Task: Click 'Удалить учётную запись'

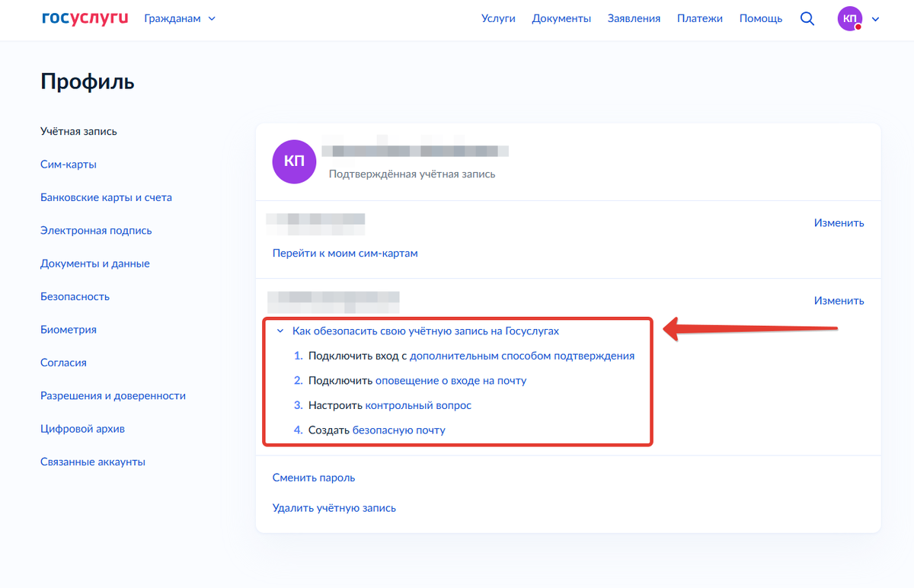Action: pyautogui.click(x=334, y=508)
